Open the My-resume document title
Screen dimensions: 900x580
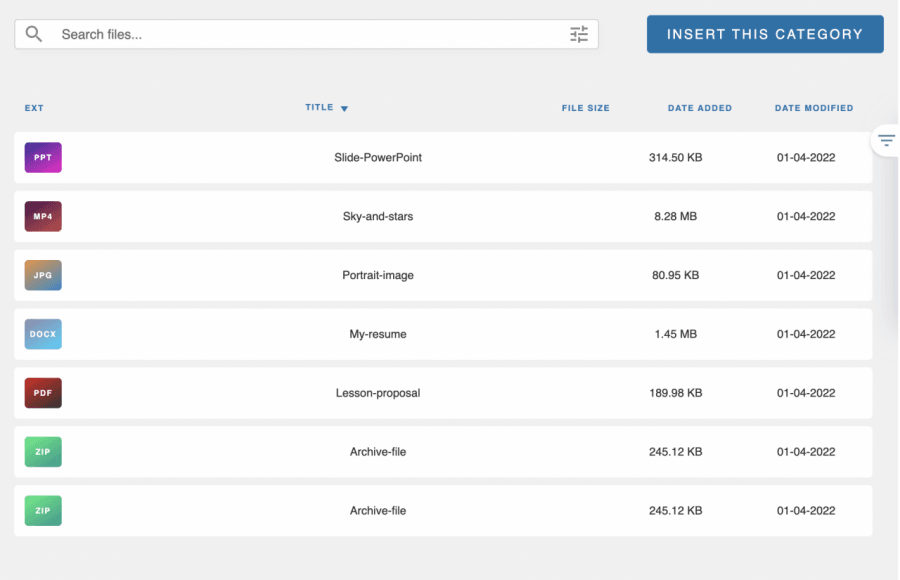click(x=378, y=334)
